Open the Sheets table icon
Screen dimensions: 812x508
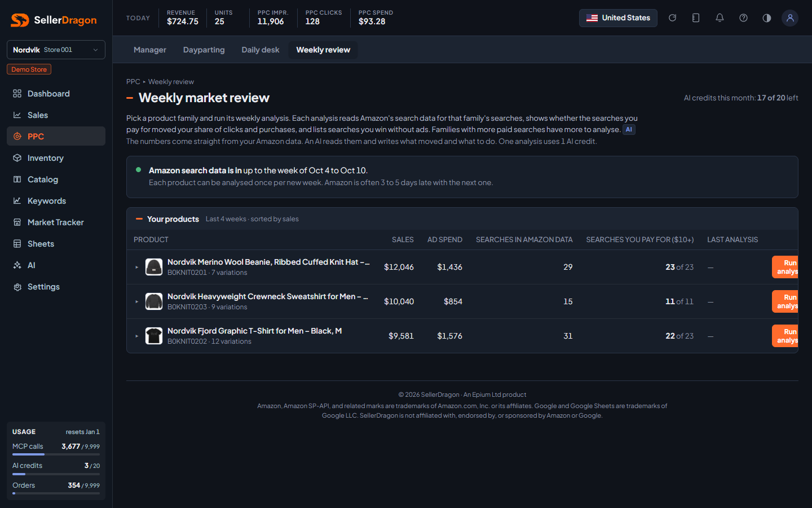pos(17,244)
